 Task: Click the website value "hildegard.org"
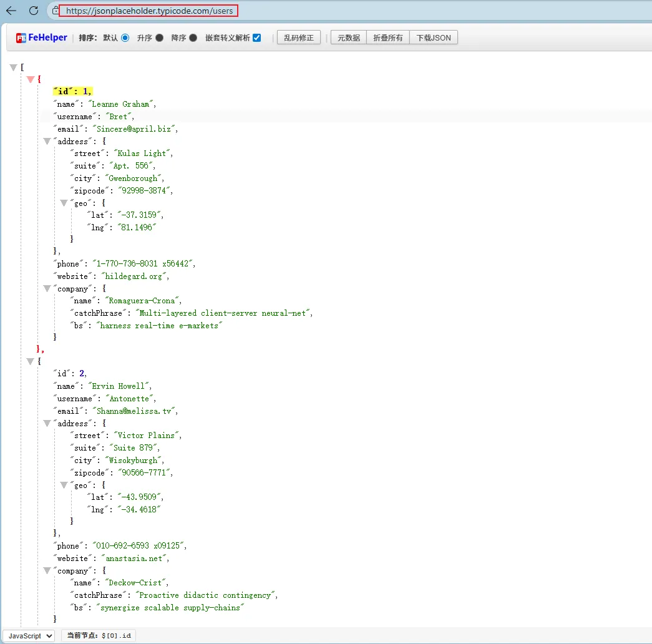pos(134,276)
